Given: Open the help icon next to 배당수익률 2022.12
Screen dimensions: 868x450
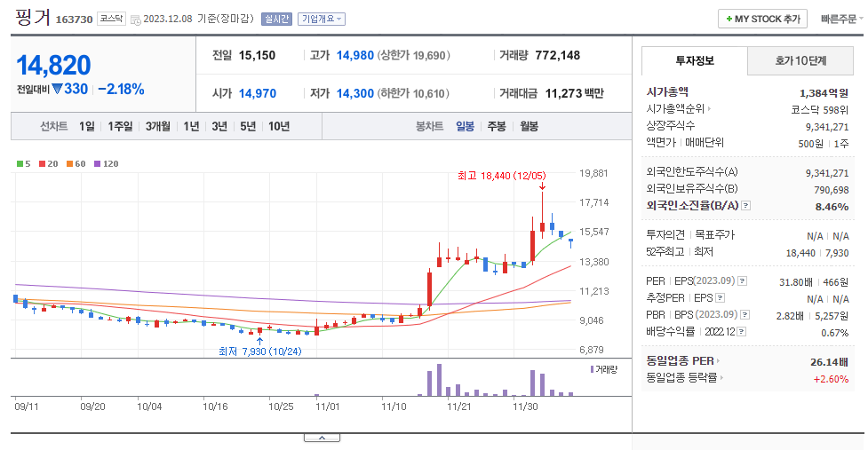Looking at the screenshot, I should pyautogui.click(x=742, y=332).
